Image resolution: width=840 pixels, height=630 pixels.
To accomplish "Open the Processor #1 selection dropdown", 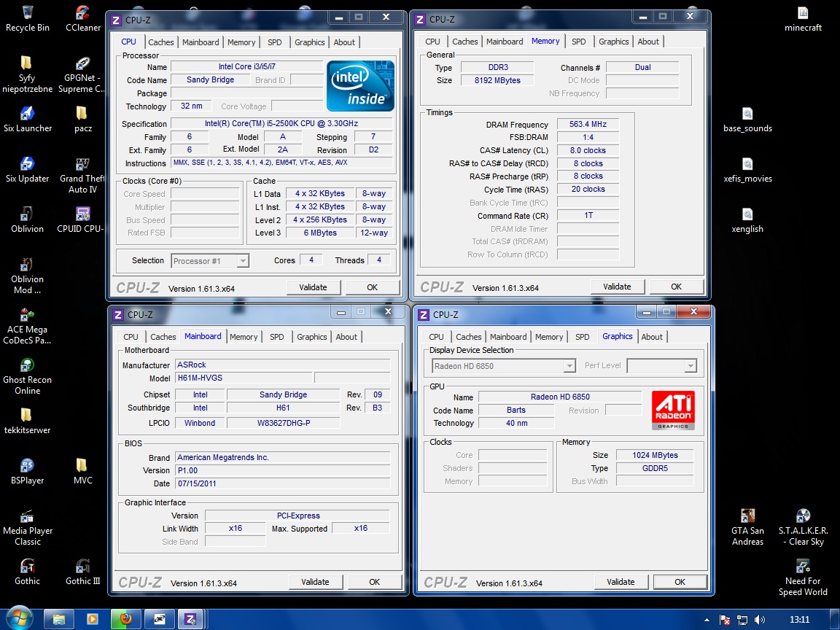I will click(x=210, y=261).
